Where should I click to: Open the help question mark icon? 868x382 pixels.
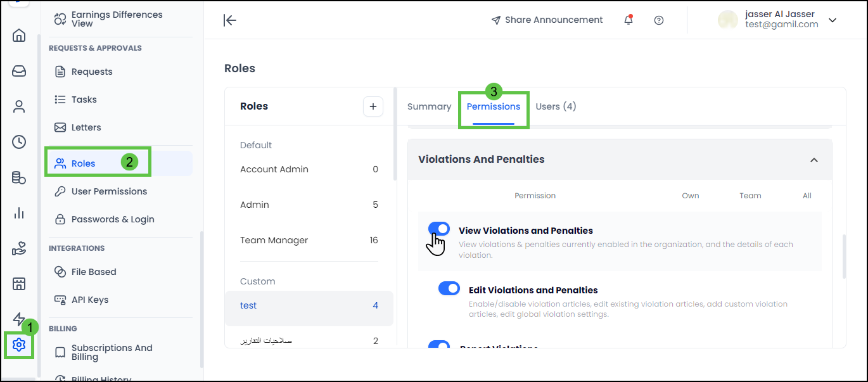pyautogui.click(x=659, y=20)
